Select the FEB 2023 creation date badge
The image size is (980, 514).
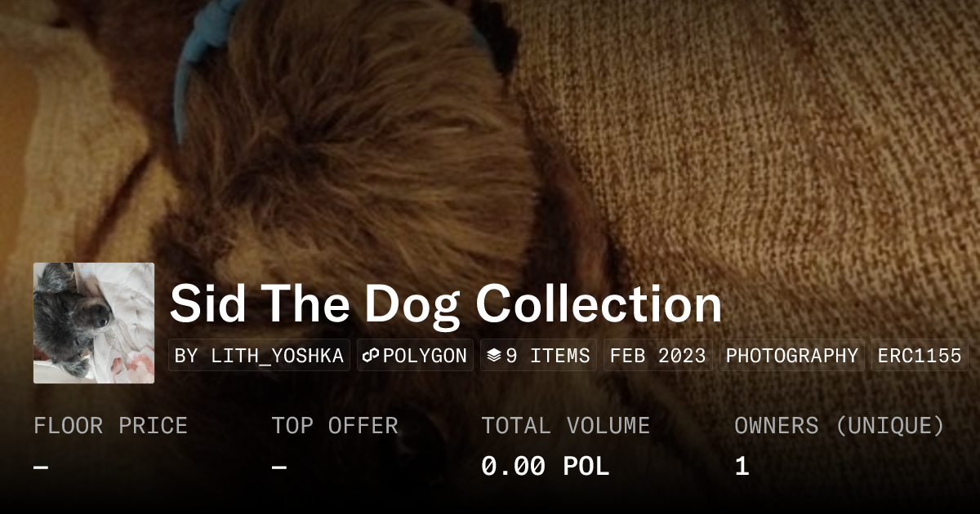click(658, 356)
